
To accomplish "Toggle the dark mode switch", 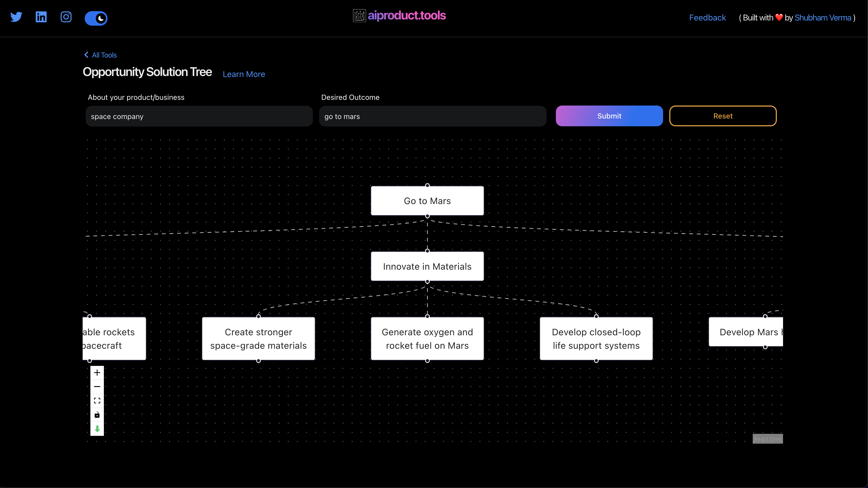I will (x=96, y=18).
